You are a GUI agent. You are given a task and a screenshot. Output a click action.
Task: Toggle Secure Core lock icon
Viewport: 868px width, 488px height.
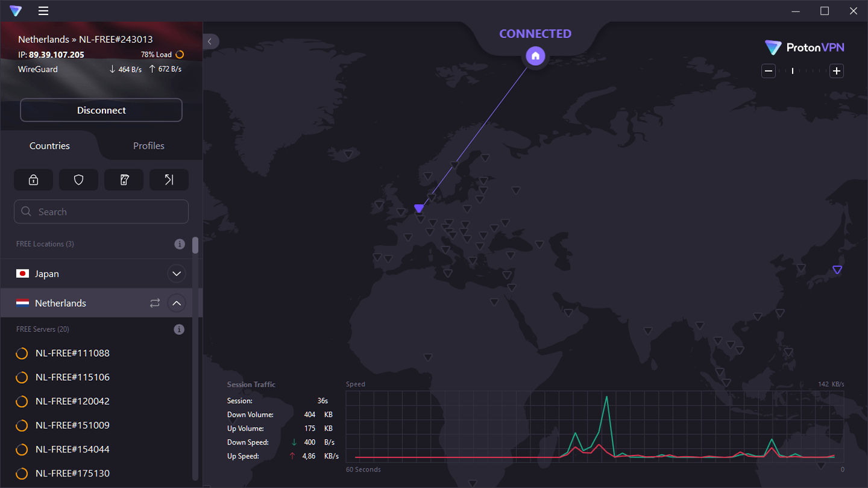[x=33, y=180]
